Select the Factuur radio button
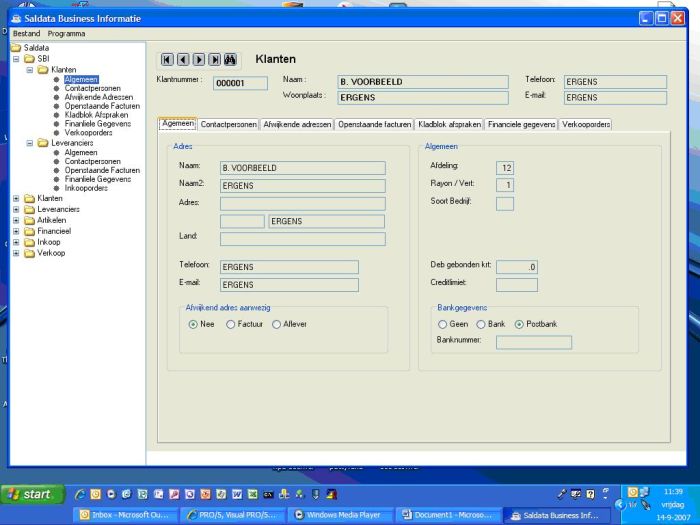 tap(231, 324)
